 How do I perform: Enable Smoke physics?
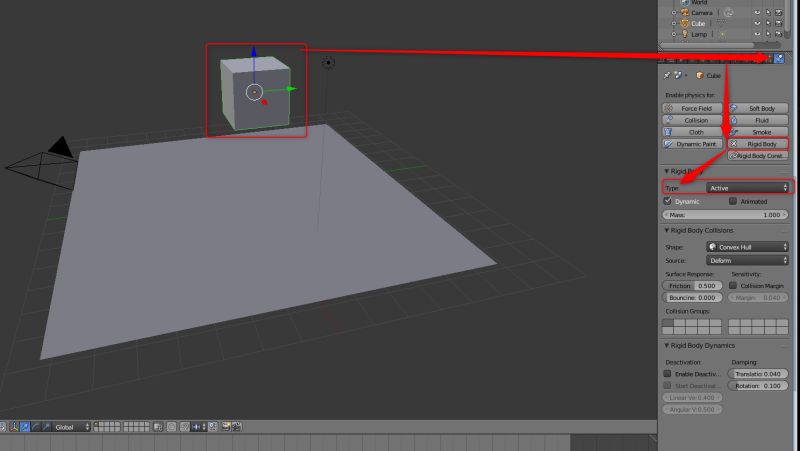(758, 132)
